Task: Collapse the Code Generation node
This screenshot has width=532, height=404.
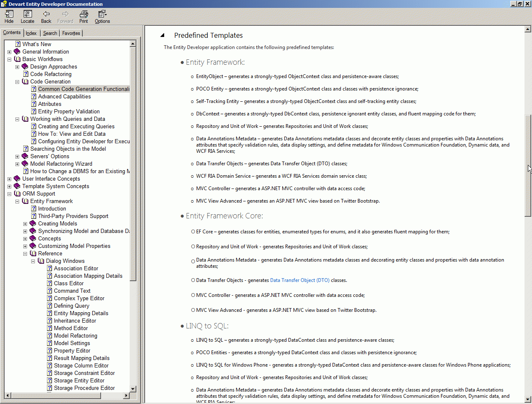Action: pos(17,82)
